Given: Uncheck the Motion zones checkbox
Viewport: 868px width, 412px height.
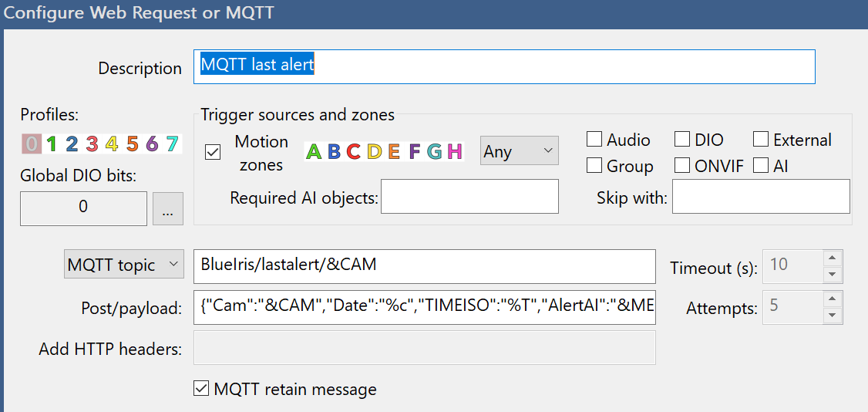Looking at the screenshot, I should [213, 152].
